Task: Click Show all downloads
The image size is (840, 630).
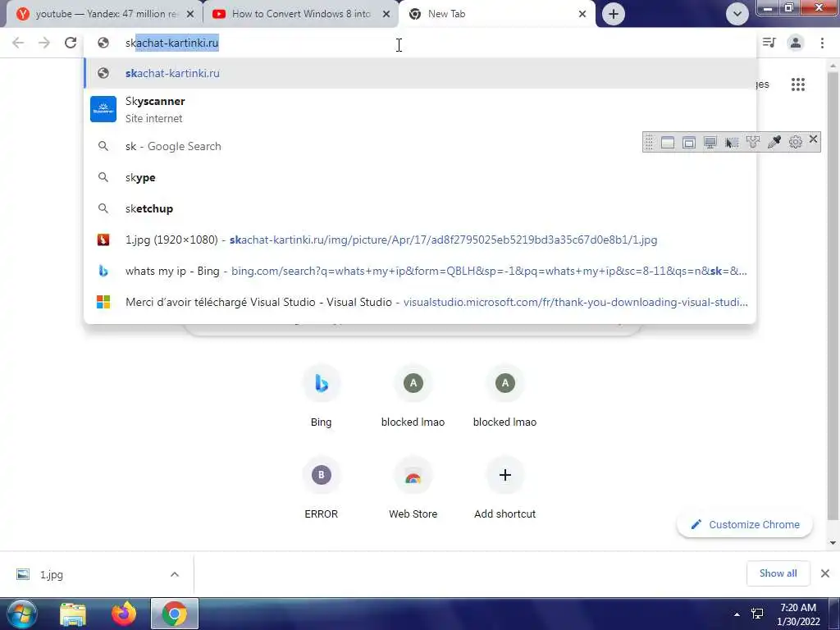Action: [778, 573]
